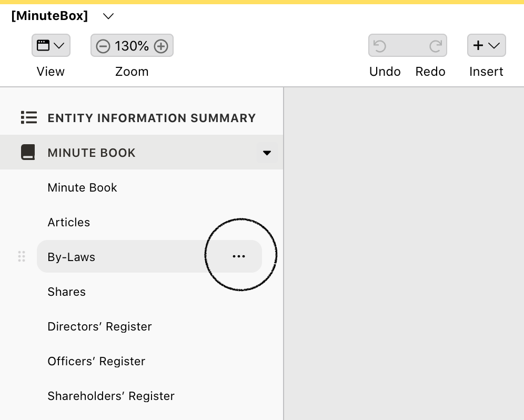Zoom out with the minus control
Image resolution: width=524 pixels, height=420 pixels.
pos(103,46)
